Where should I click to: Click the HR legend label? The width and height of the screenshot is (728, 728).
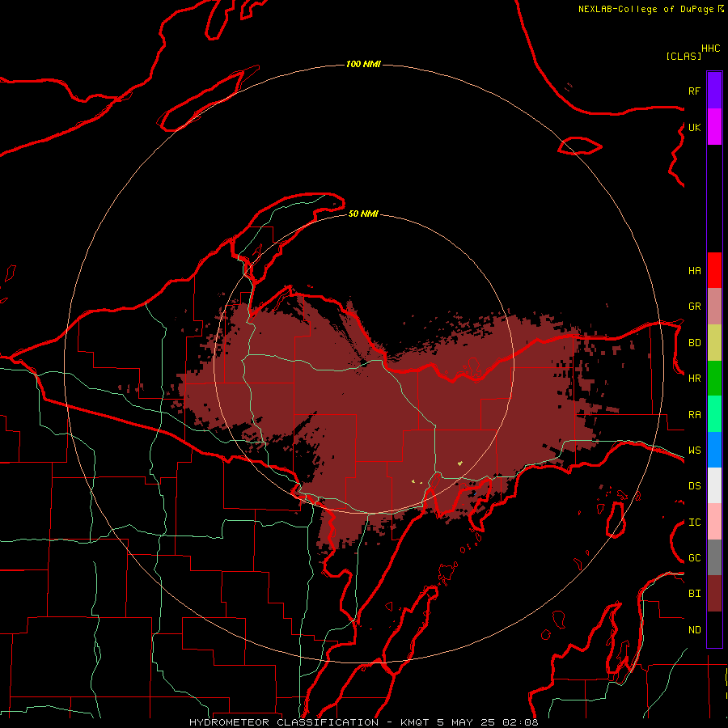695,379
